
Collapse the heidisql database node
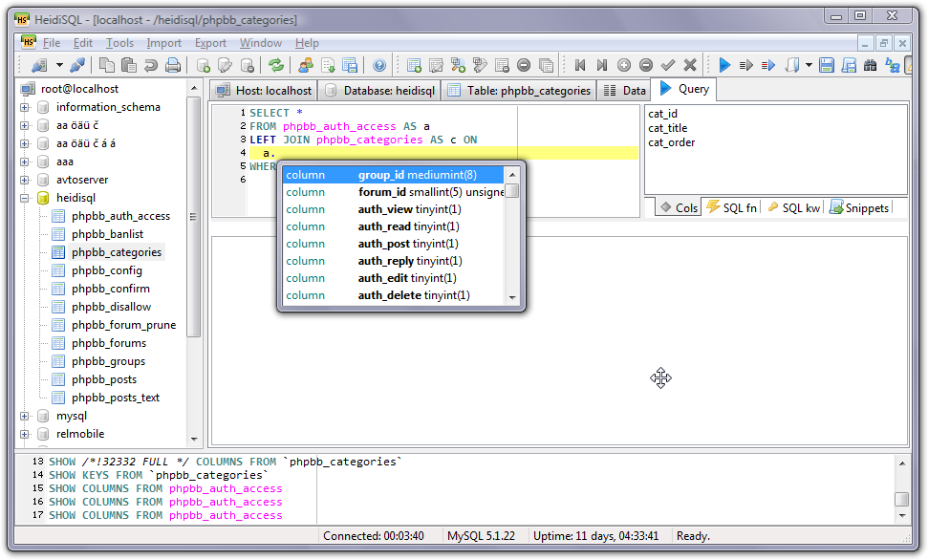pyautogui.click(x=24, y=199)
